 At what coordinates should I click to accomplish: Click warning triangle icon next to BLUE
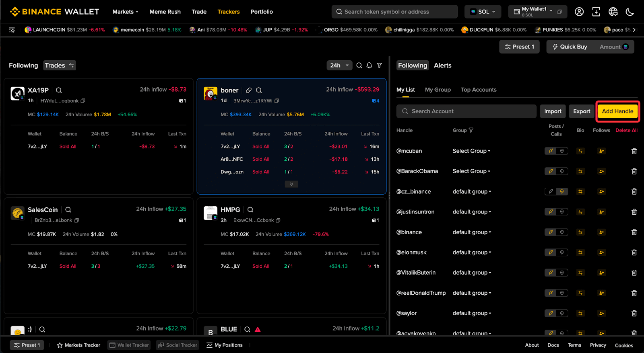tap(258, 329)
